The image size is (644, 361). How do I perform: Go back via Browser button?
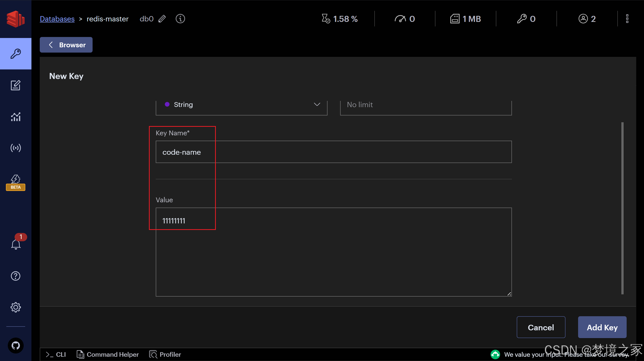pos(66,45)
